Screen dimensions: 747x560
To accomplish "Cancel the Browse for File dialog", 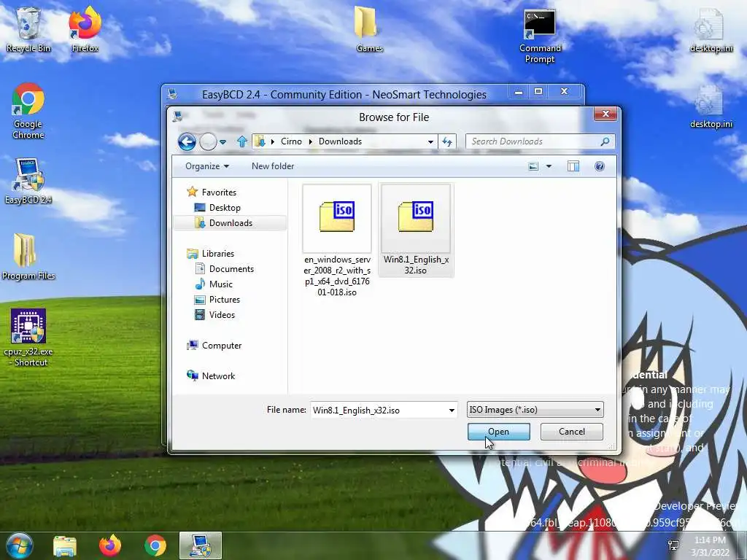I will (572, 432).
